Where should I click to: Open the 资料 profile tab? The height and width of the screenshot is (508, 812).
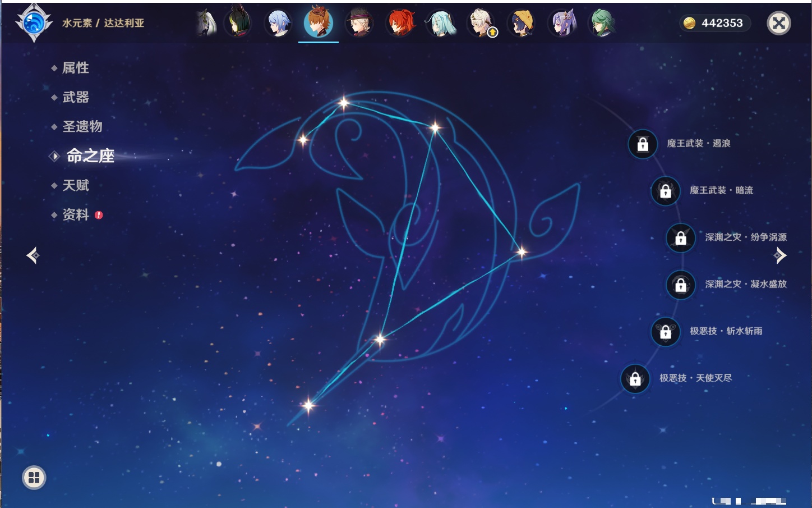coord(75,214)
